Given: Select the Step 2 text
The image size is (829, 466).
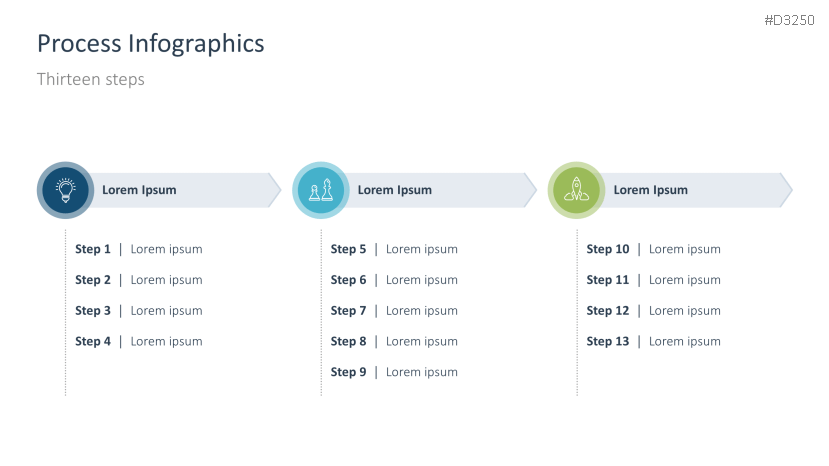Looking at the screenshot, I should coord(93,280).
